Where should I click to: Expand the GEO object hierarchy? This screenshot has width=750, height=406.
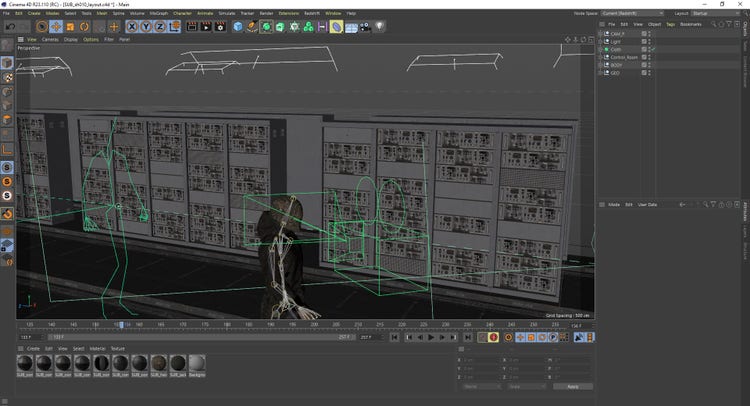tap(600, 72)
